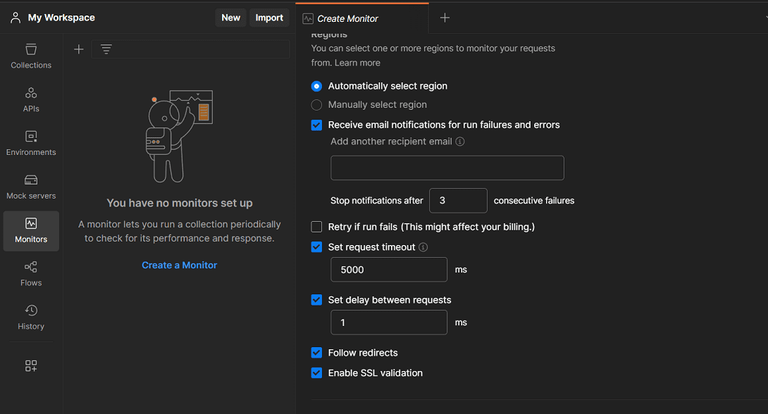Image resolution: width=768 pixels, height=414 pixels.
Task: Open the History sidebar icon
Action: point(31,316)
